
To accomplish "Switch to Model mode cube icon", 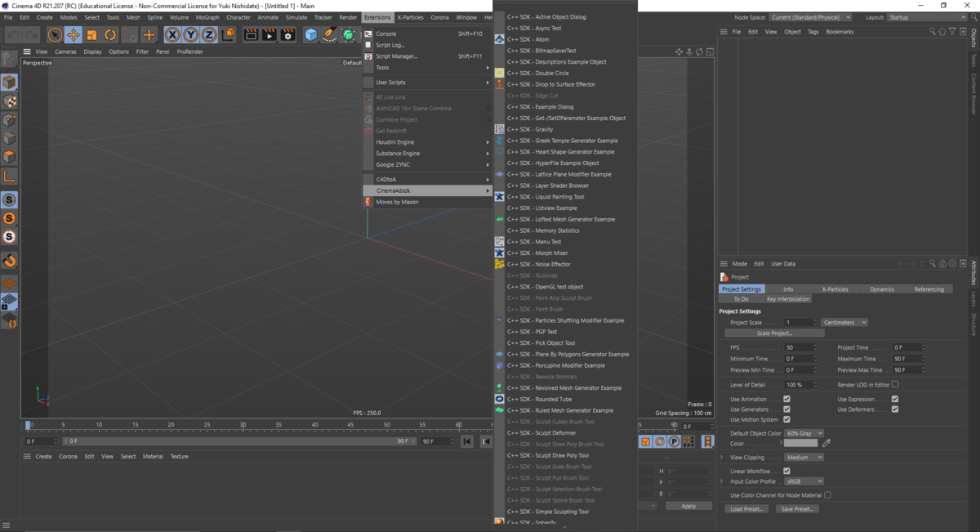I will [x=9, y=83].
